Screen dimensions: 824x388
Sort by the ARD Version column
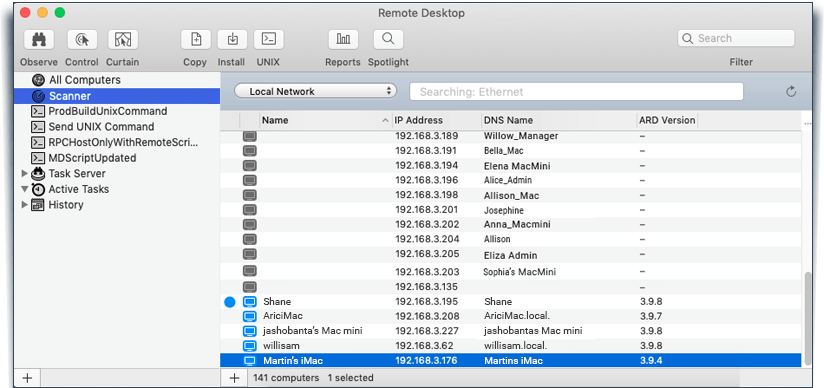coord(667,120)
